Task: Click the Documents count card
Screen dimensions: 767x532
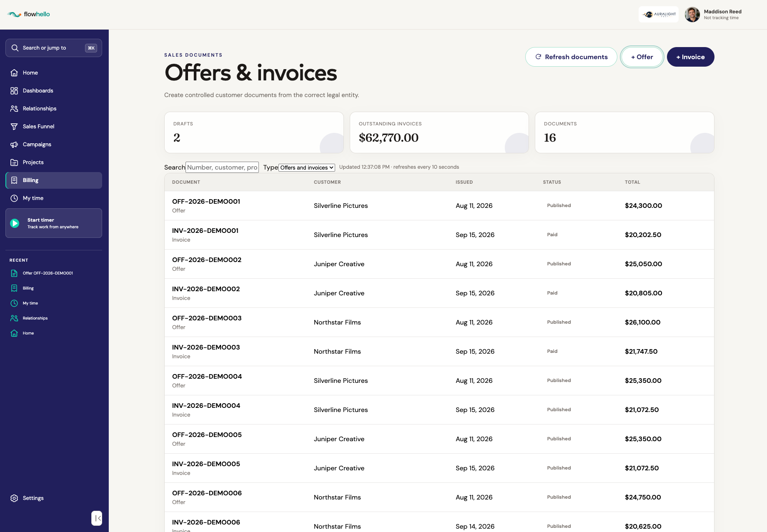Action: coord(624,132)
